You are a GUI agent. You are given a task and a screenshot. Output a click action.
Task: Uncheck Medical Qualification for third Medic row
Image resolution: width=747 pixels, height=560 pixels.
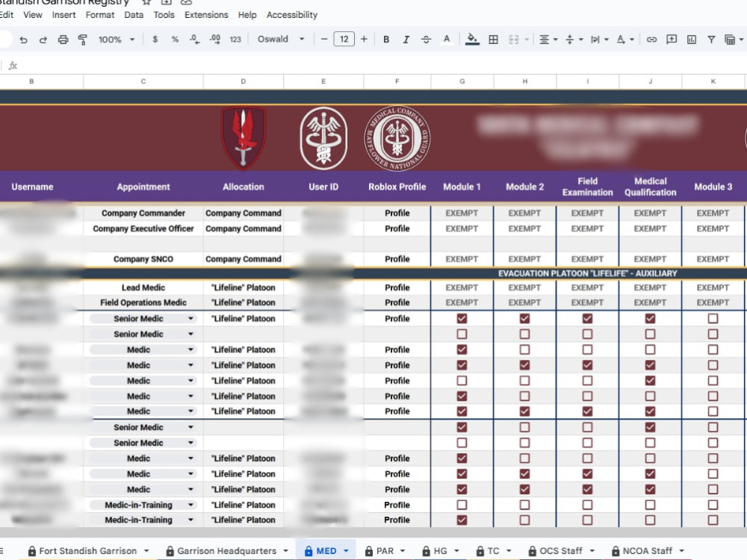[651, 381]
